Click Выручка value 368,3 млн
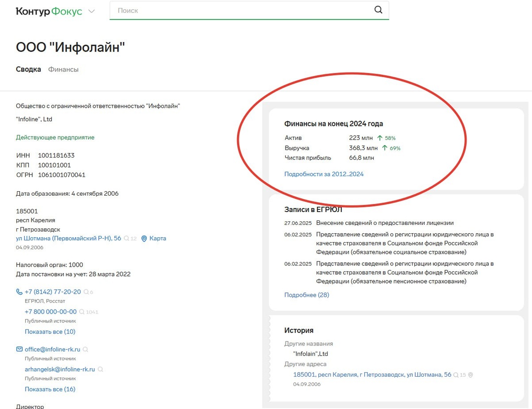532x409 pixels. 364,148
